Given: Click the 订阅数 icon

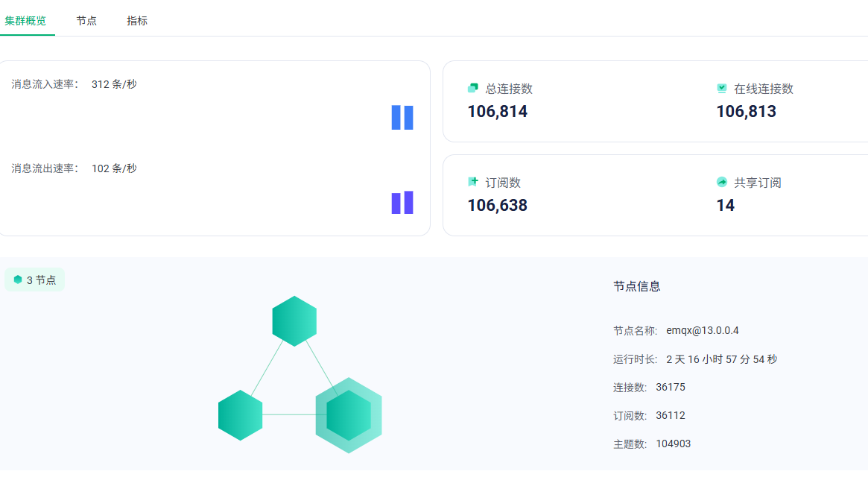Looking at the screenshot, I should click(x=473, y=182).
